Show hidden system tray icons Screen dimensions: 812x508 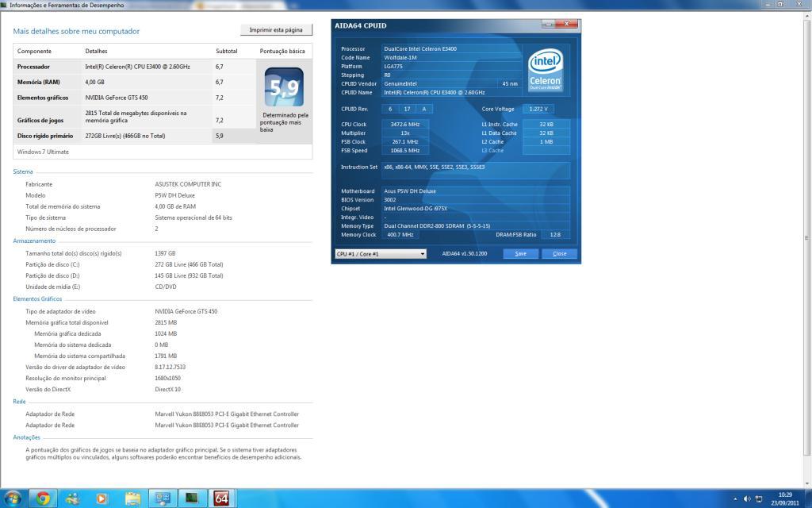tap(735, 498)
